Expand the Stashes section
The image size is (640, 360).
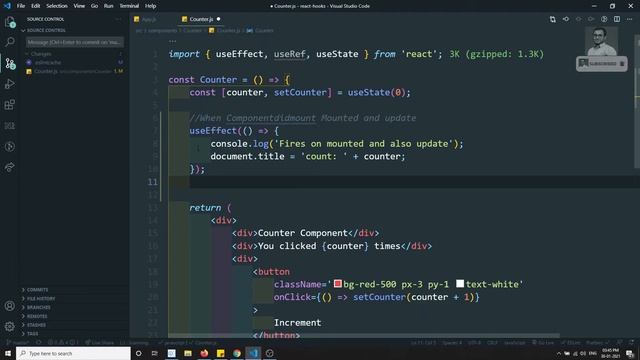tap(36, 325)
